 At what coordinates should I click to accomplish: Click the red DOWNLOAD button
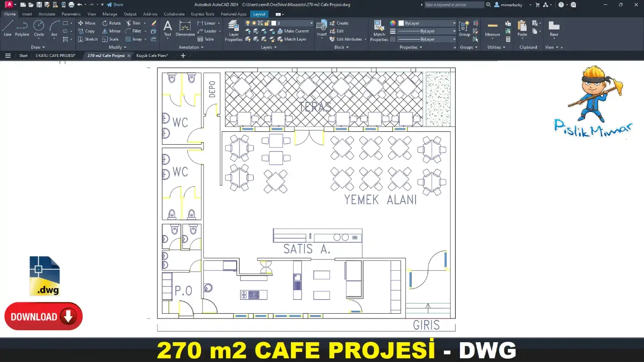click(43, 317)
